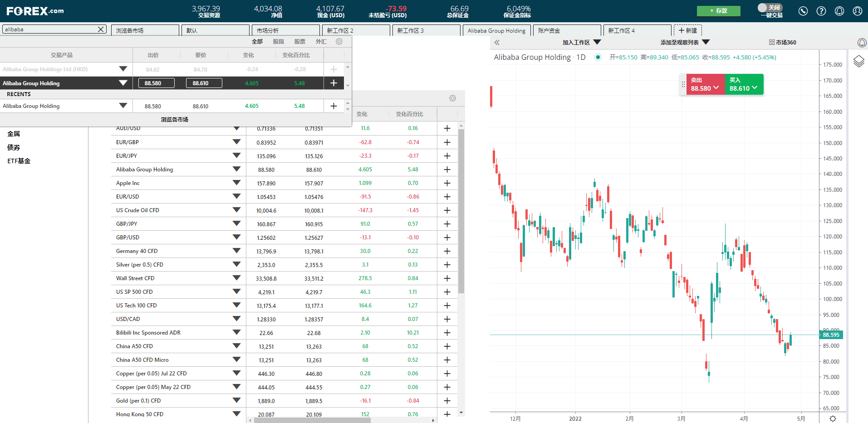Image resolution: width=868 pixels, height=423 pixels.
Task: Add highlighted Alibaba Group Holding search result via plus
Action: (x=333, y=83)
